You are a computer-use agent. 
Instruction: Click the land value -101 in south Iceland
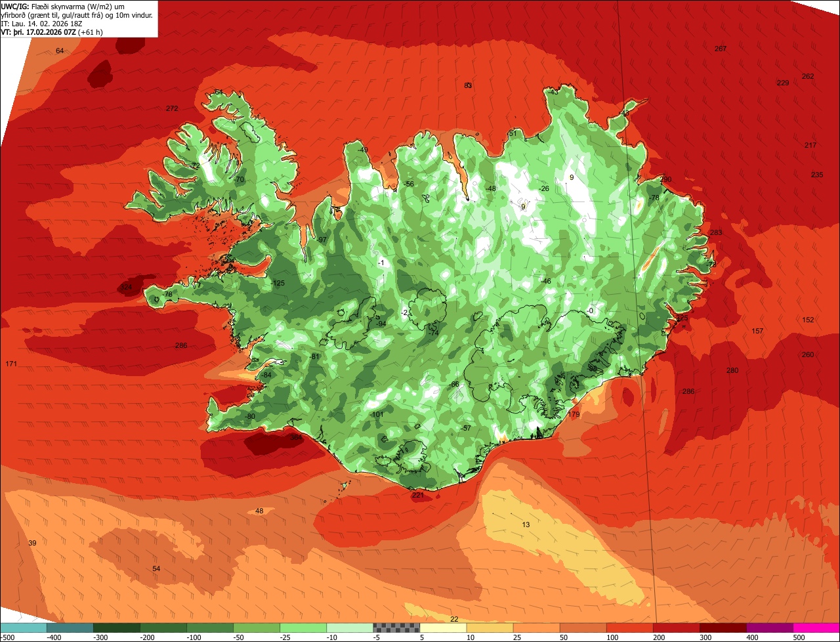[377, 414]
